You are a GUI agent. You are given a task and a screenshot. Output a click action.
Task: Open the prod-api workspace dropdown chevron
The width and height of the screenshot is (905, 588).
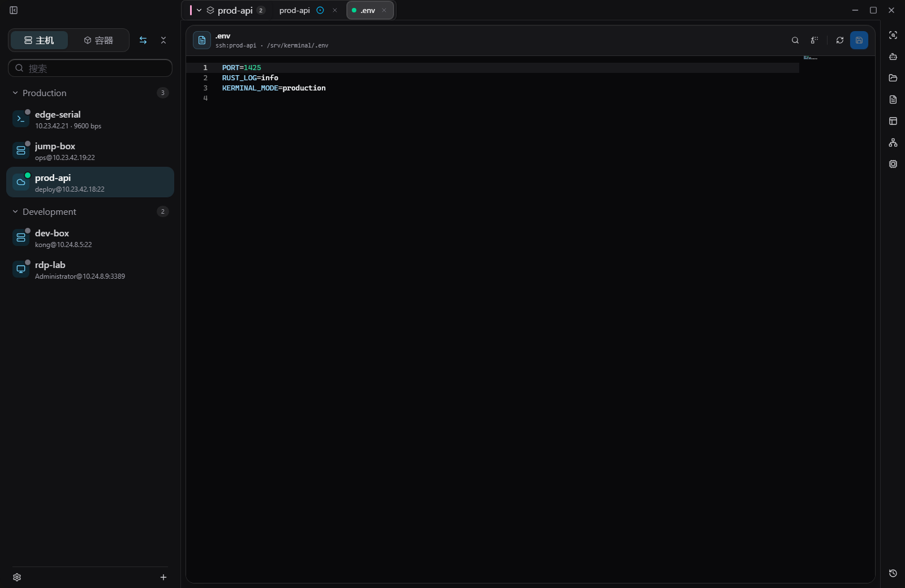tap(199, 10)
